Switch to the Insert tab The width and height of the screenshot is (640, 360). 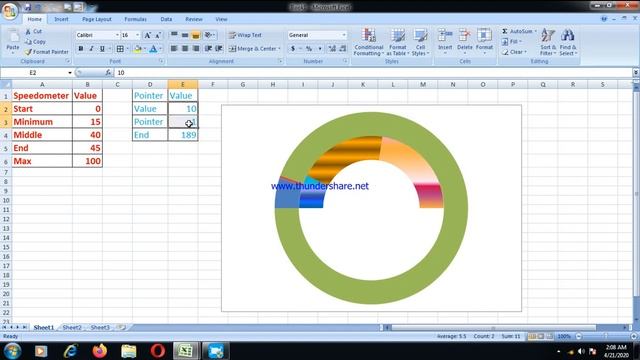61,19
